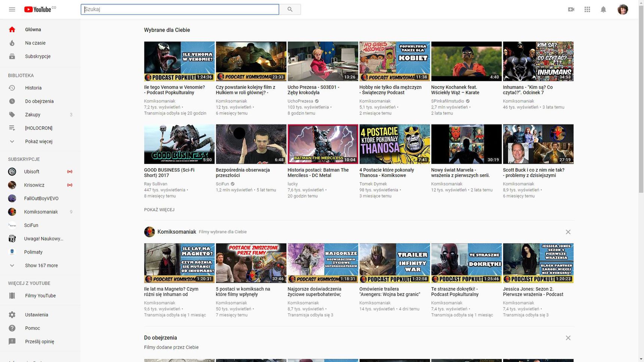This screenshot has height=362, width=644.
Task: Open Scott Buck video thumbnail
Action: click(x=538, y=144)
